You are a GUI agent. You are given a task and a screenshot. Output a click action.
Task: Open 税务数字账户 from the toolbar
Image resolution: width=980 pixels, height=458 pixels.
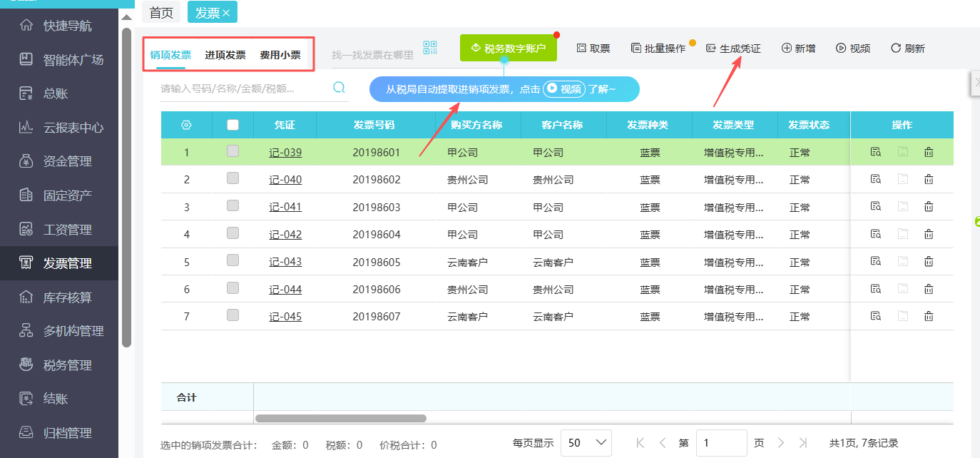pyautogui.click(x=508, y=48)
